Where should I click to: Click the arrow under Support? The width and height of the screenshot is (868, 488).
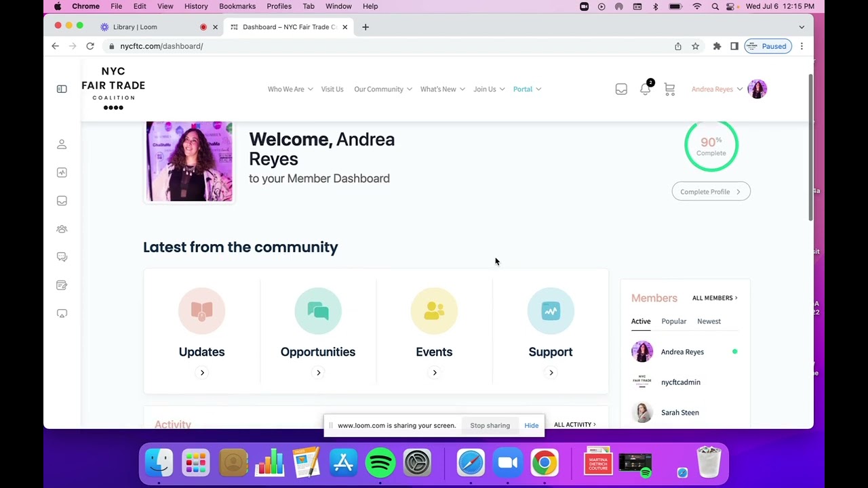[x=551, y=372]
